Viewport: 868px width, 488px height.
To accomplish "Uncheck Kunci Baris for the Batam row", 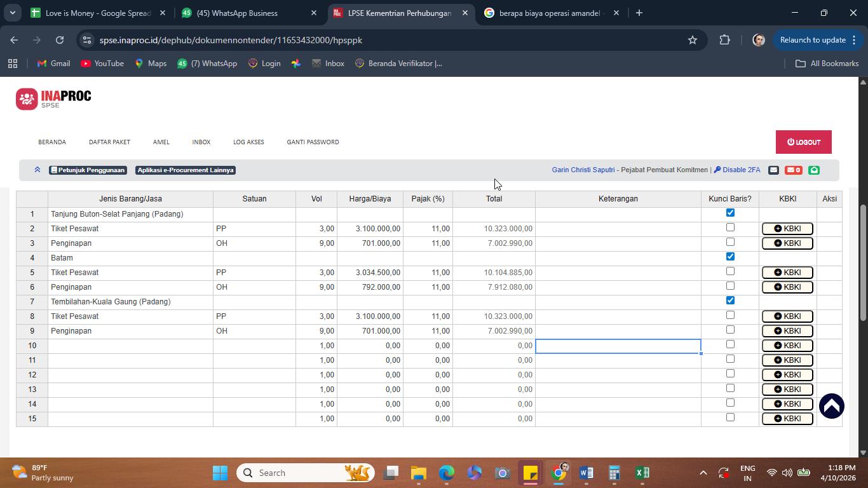I will pos(730,257).
